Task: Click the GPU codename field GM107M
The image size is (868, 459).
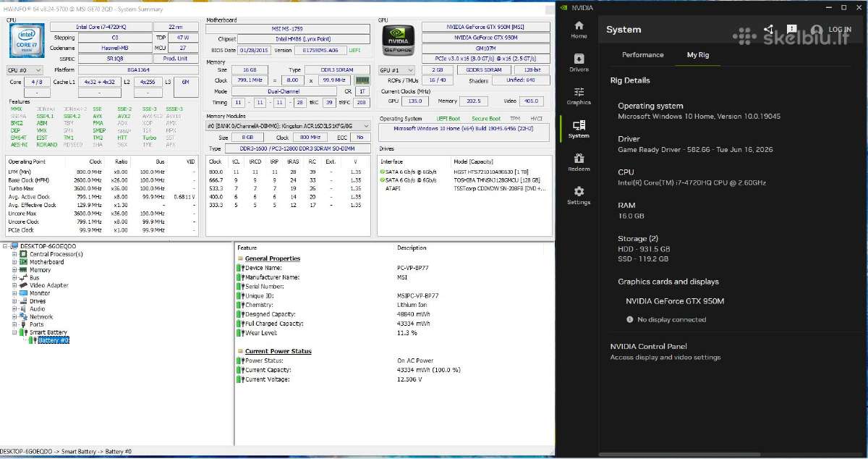Action: click(485, 48)
